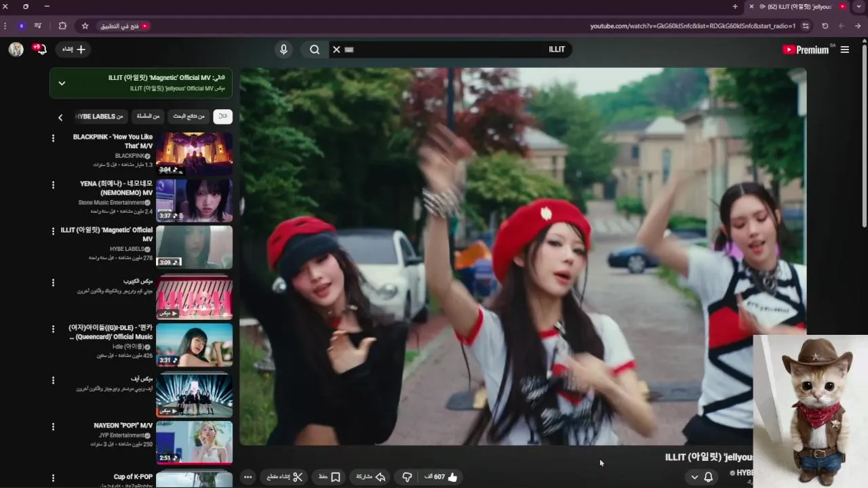The image size is (868, 488).
Task: Open the Create (plus) button
Action: click(x=73, y=49)
